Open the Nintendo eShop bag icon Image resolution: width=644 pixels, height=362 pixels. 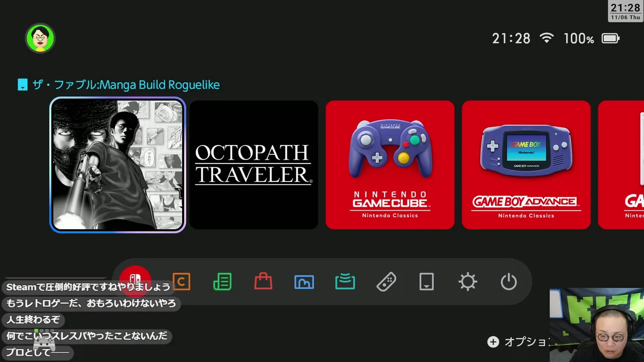pos(263,282)
